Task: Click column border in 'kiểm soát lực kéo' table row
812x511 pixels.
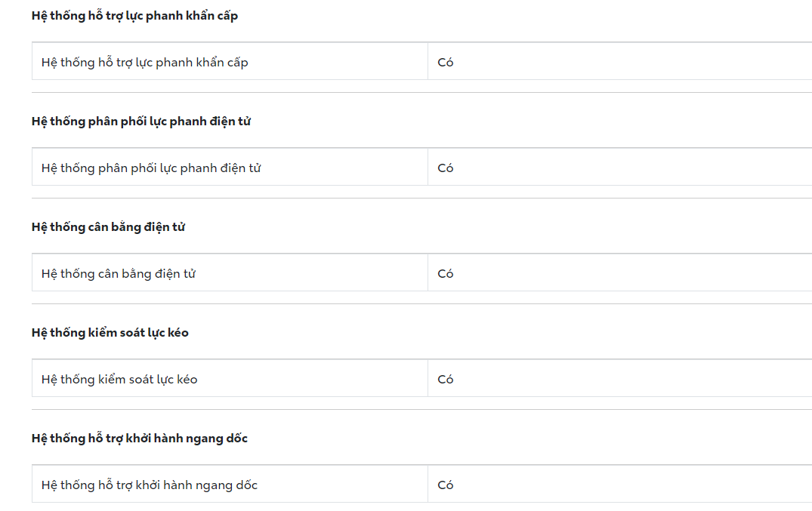Action: [428, 378]
